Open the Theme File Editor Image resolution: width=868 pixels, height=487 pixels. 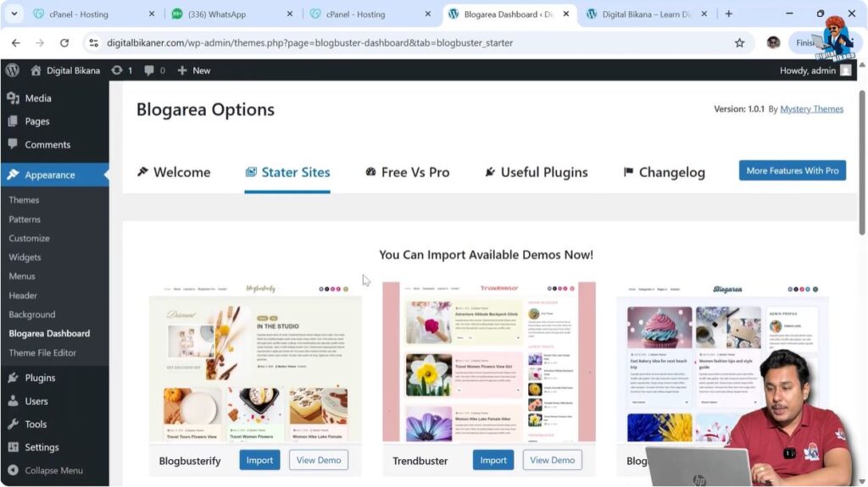tap(42, 352)
